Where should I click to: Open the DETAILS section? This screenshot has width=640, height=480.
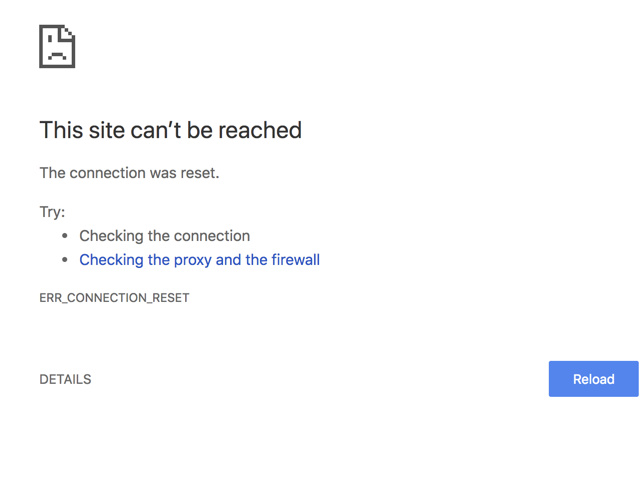[x=65, y=379]
